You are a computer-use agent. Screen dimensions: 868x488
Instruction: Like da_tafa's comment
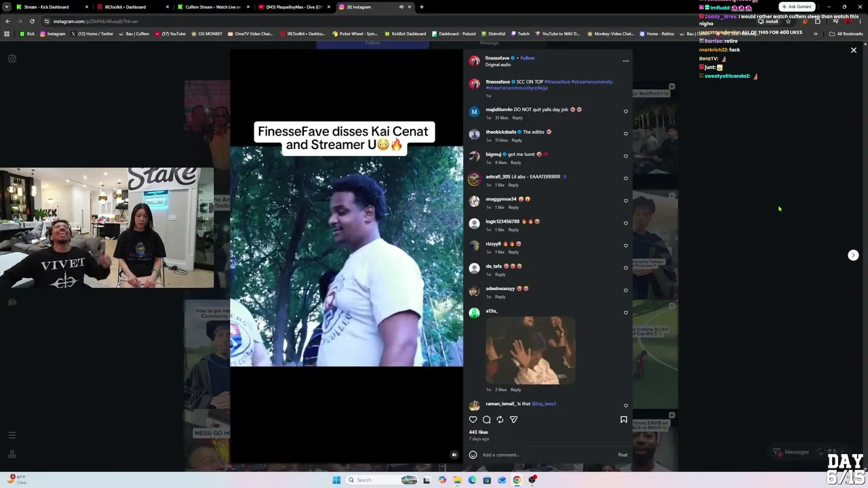pos(626,268)
